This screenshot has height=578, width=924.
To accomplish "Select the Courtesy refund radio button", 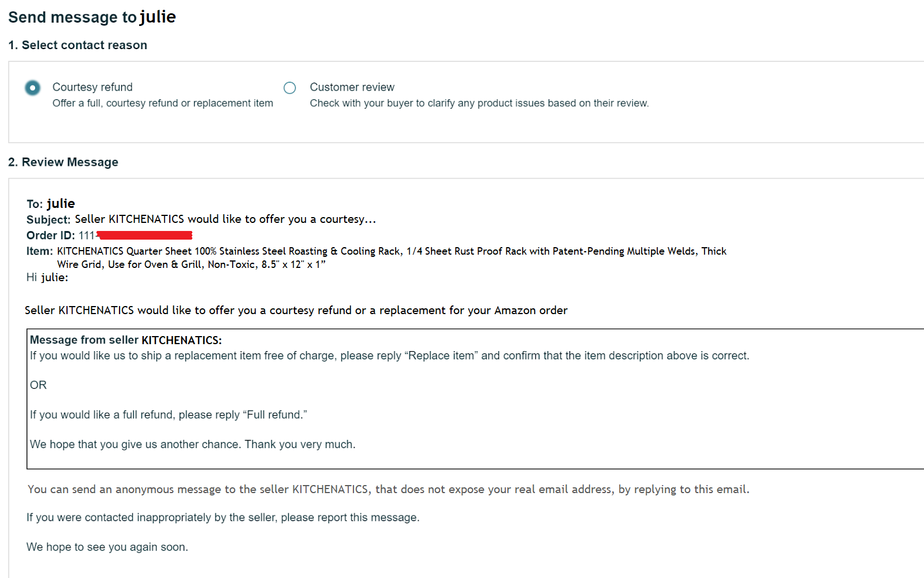I will [x=32, y=88].
